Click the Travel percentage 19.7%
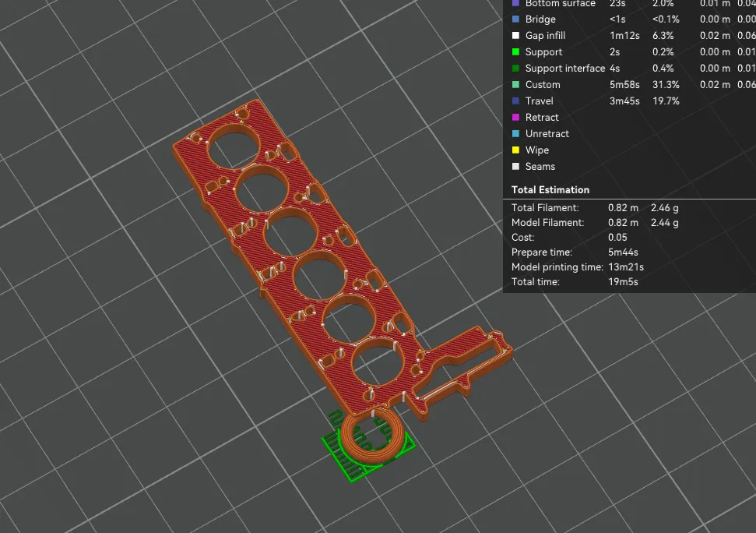Screen dimensions: 756x533 pyautogui.click(x=666, y=101)
